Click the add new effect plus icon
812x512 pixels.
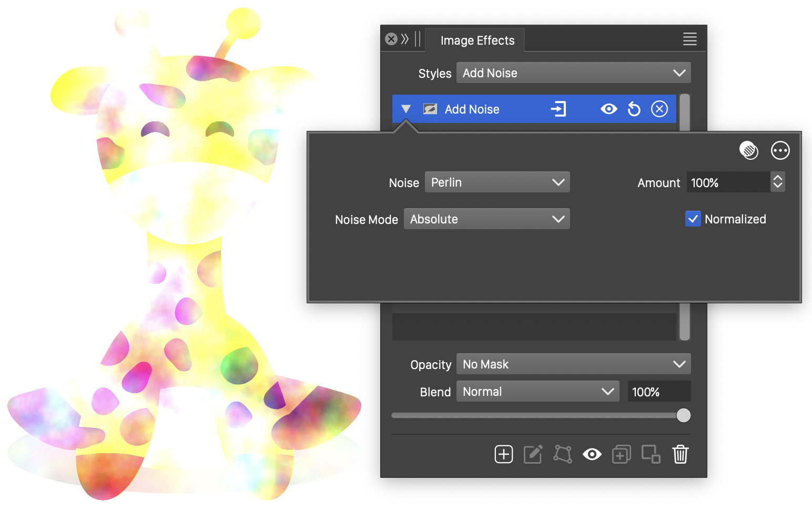tap(503, 454)
